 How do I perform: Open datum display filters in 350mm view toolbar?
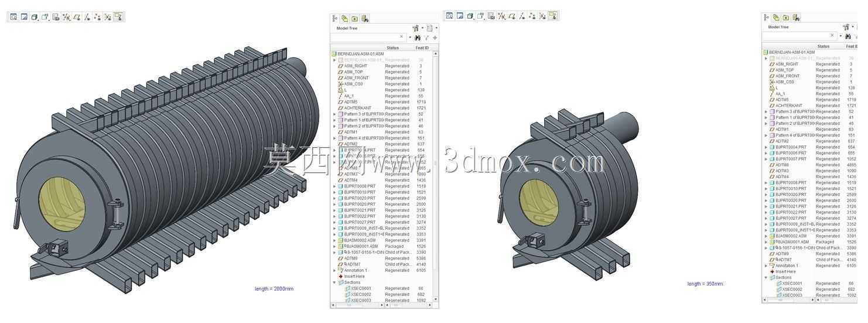pos(502,16)
